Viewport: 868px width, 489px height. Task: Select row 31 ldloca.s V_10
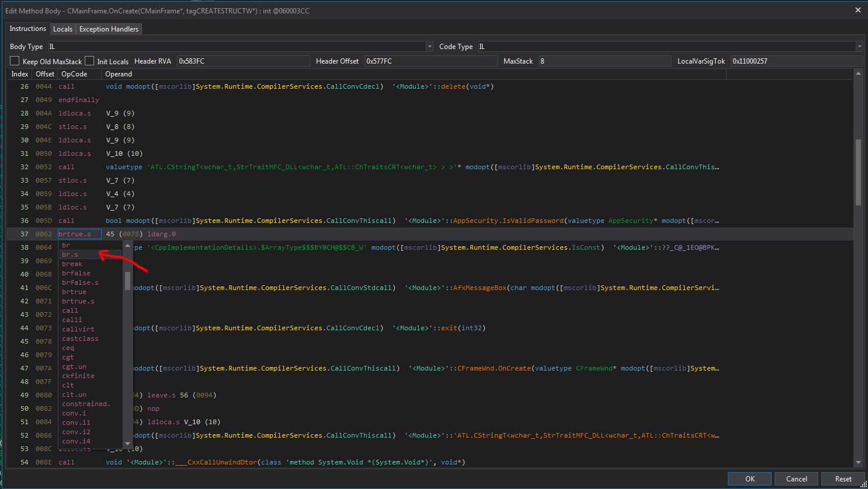click(429, 153)
